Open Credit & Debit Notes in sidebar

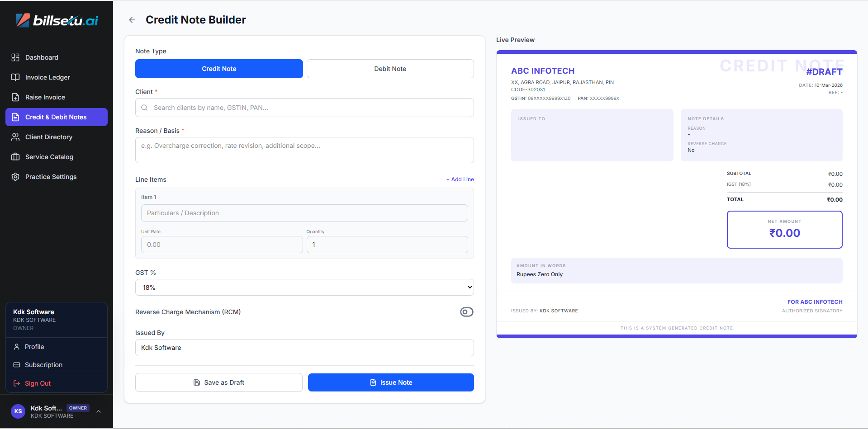pyautogui.click(x=57, y=117)
